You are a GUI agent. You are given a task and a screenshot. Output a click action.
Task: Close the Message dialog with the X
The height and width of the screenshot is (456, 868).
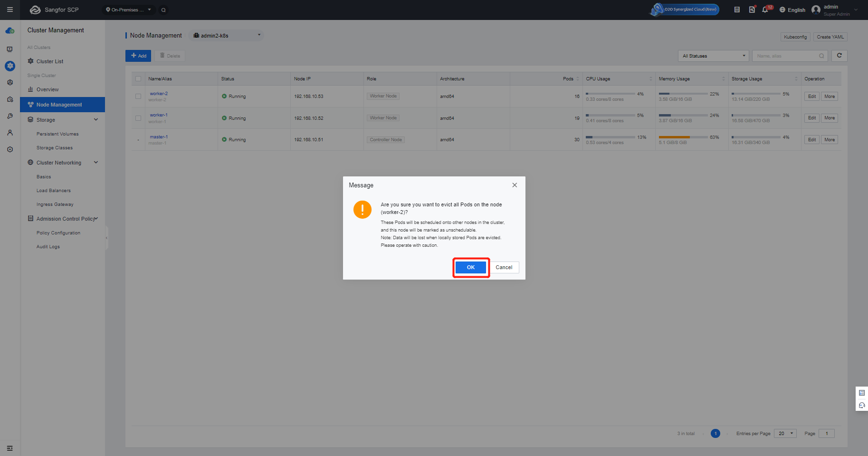pos(515,185)
